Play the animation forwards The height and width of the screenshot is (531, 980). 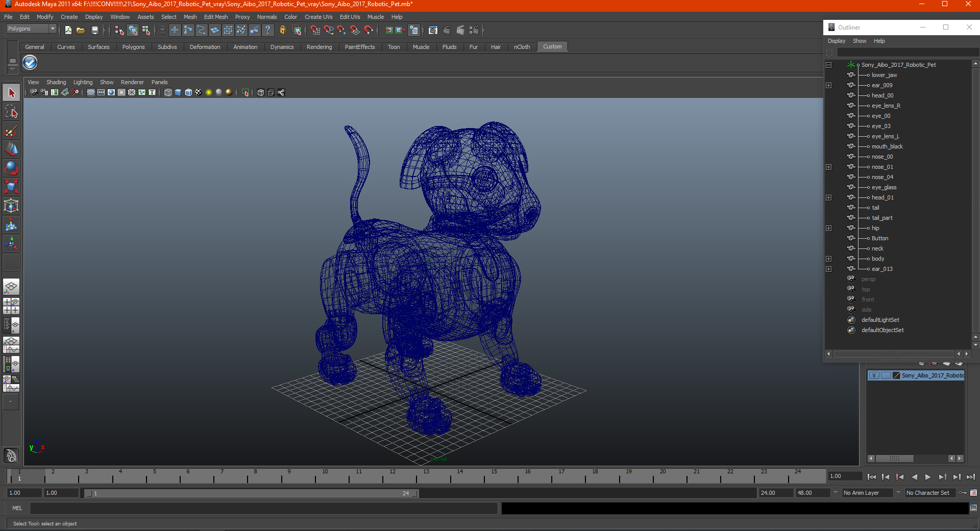(x=928, y=477)
